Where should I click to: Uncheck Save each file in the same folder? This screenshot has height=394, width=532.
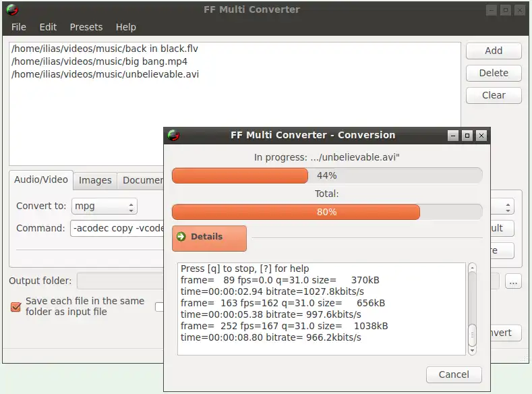pyautogui.click(x=16, y=307)
